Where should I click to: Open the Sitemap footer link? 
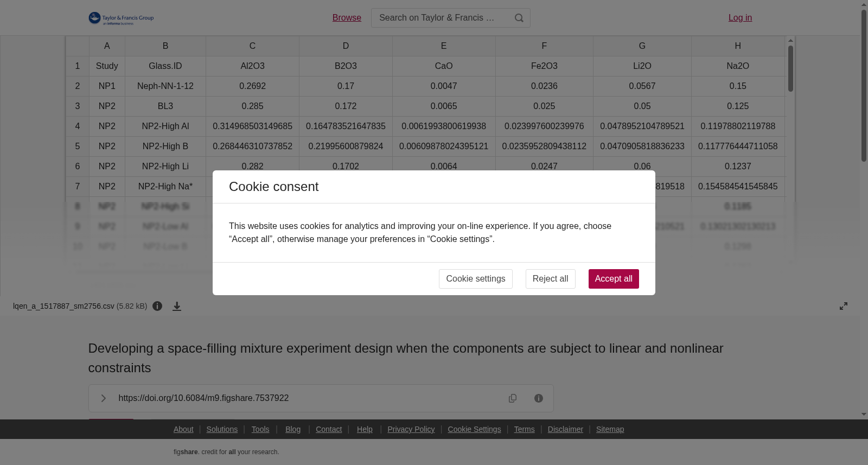click(610, 429)
